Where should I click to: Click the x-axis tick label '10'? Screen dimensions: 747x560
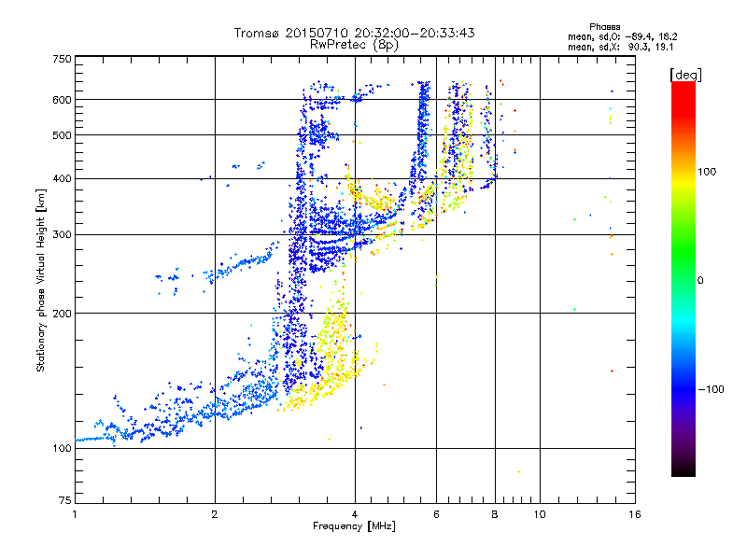[540, 514]
